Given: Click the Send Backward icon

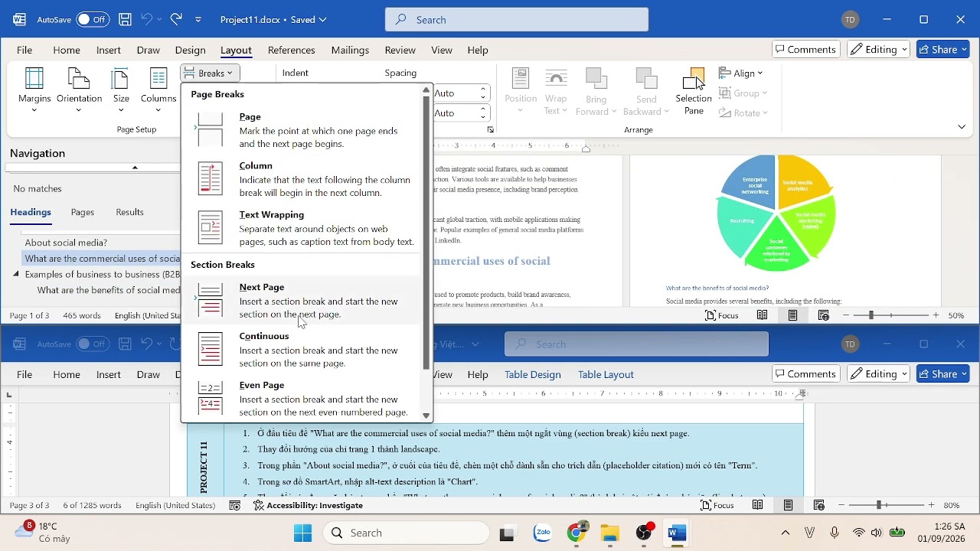Looking at the screenshot, I should [646, 92].
